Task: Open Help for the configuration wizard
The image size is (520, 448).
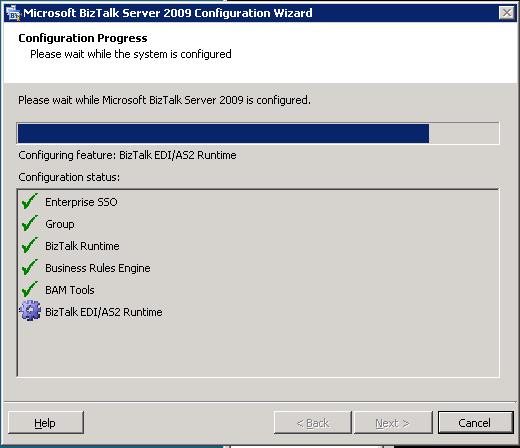Action: point(46,423)
